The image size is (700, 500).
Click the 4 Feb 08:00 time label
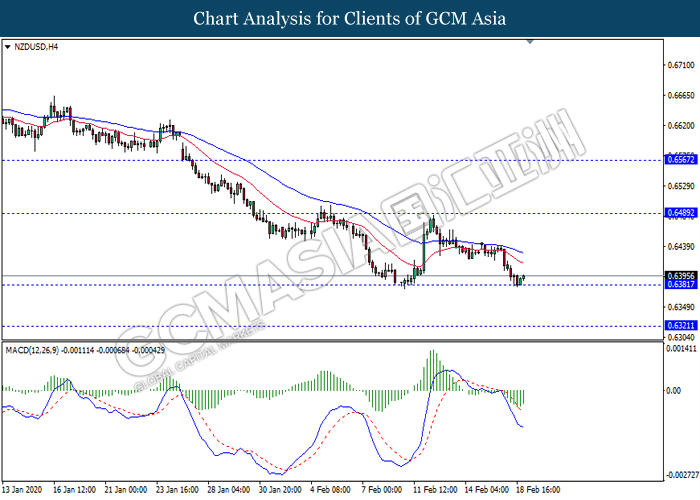click(330, 490)
